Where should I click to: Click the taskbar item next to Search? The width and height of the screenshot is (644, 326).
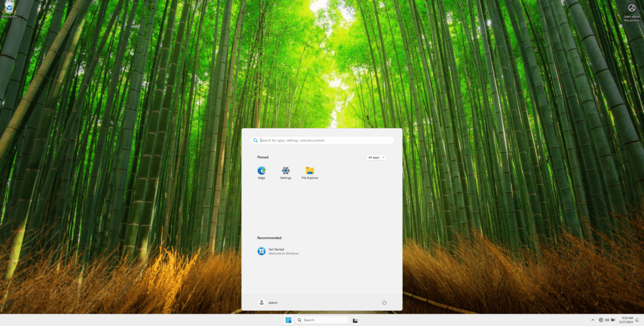[356, 320]
